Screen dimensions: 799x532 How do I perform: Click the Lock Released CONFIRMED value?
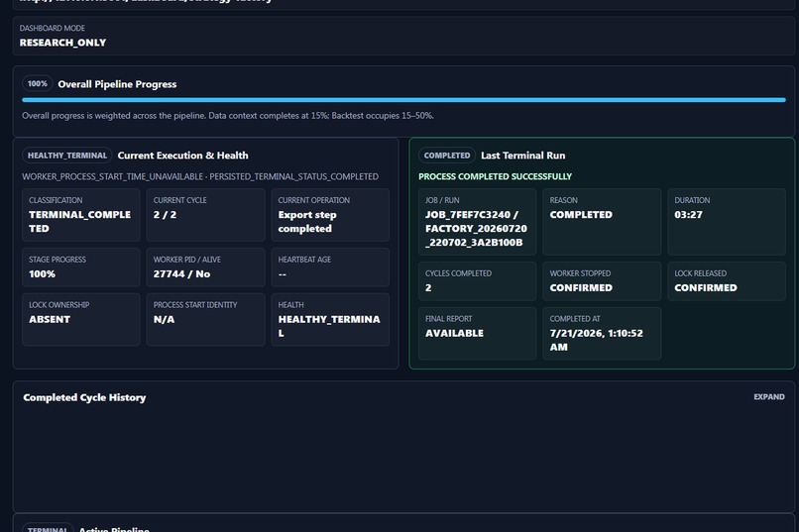[x=705, y=287]
